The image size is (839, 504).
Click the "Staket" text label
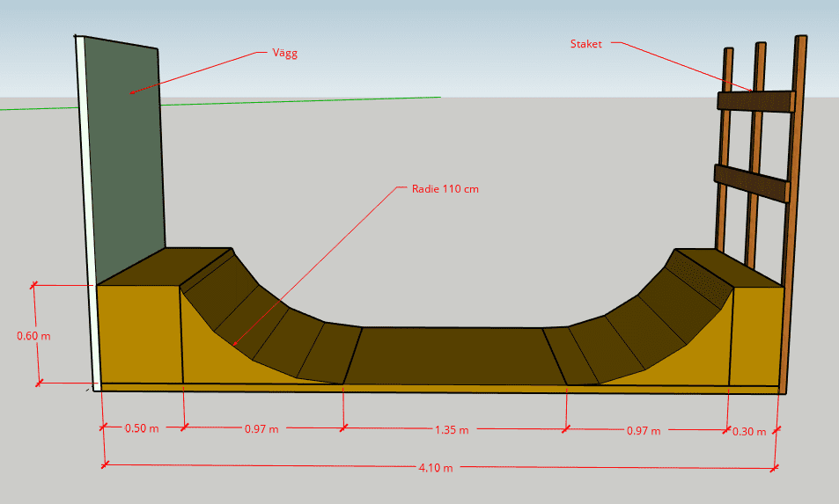coord(585,42)
